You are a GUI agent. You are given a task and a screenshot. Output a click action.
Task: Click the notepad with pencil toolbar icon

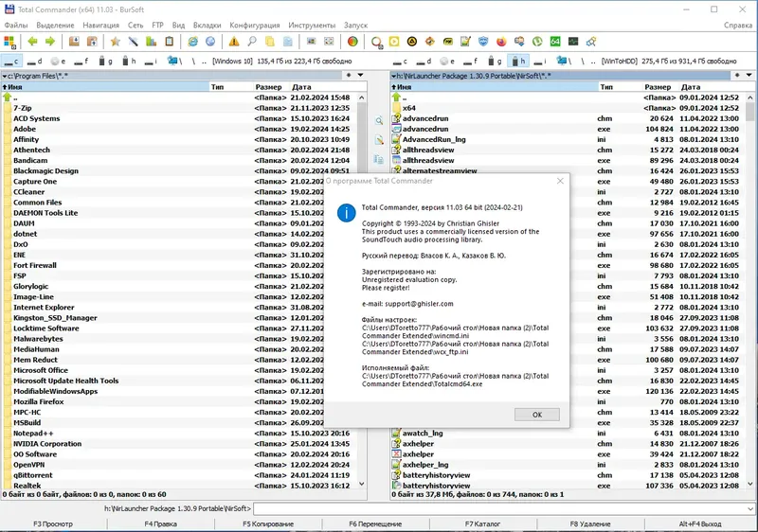pos(465,42)
